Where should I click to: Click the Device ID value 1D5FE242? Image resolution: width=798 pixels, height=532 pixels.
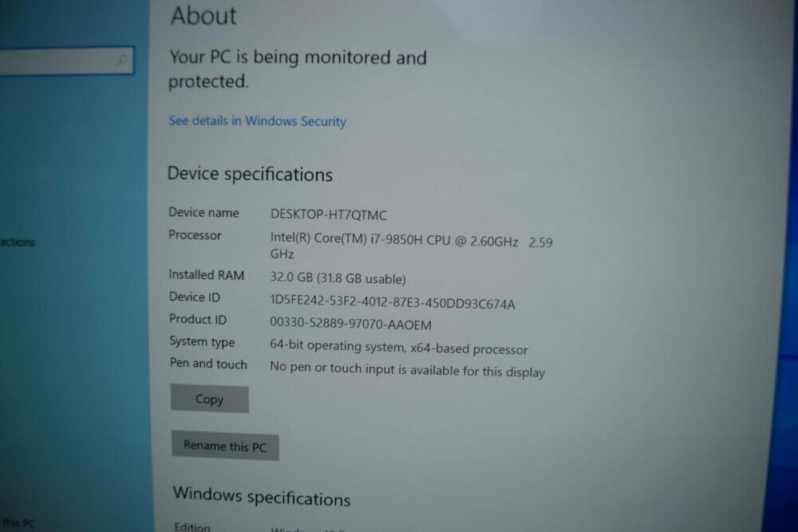[x=393, y=303]
